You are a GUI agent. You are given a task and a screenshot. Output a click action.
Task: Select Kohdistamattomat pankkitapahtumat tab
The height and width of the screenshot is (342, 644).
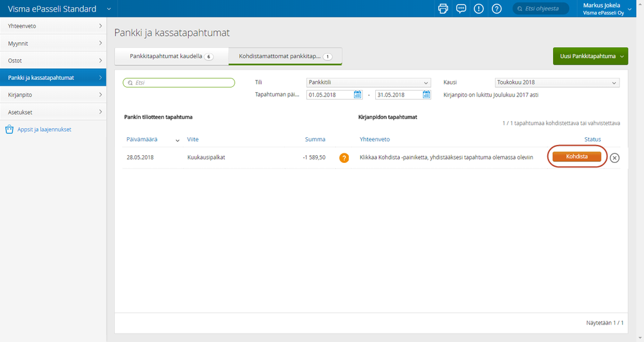coord(284,57)
